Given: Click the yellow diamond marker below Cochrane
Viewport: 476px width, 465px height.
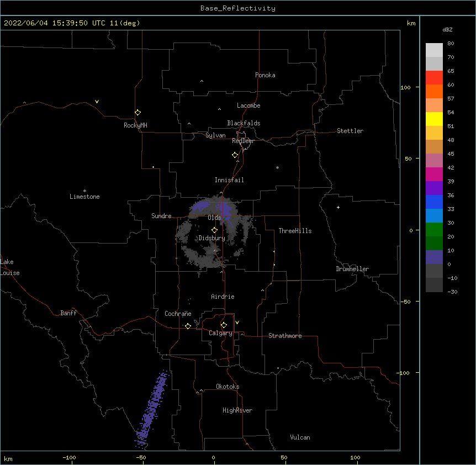Looking at the screenshot, I should tap(188, 326).
